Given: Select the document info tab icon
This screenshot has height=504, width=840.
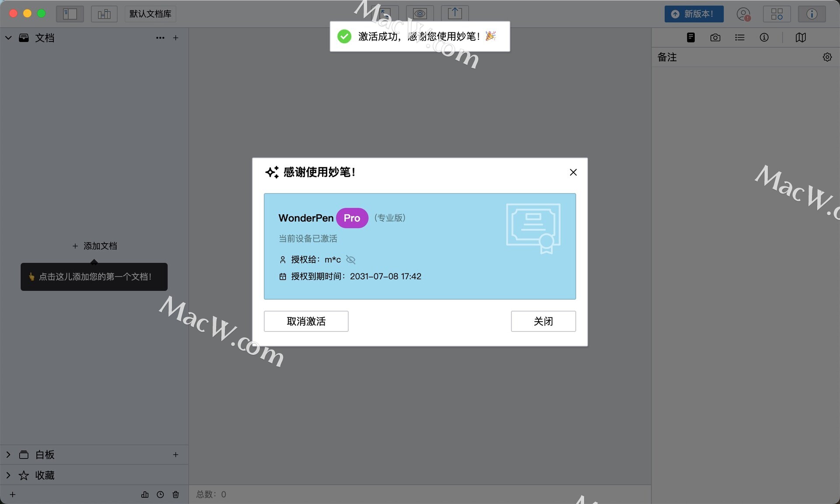Looking at the screenshot, I should tap(764, 38).
